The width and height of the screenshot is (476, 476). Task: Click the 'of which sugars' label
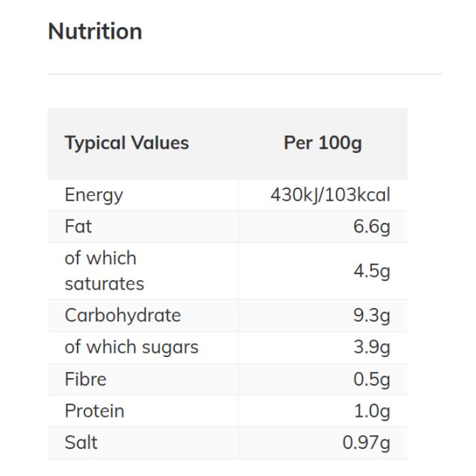(131, 347)
